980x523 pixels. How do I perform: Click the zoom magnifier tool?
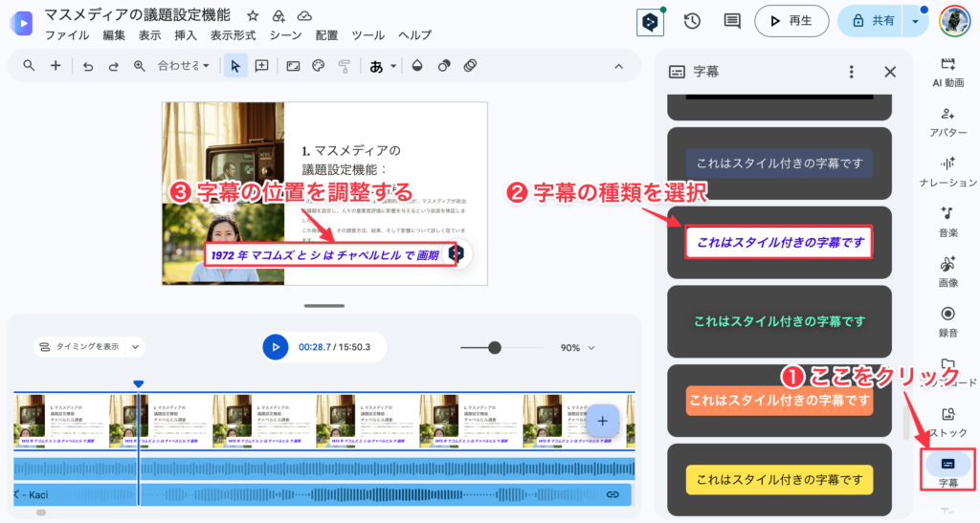point(140,66)
